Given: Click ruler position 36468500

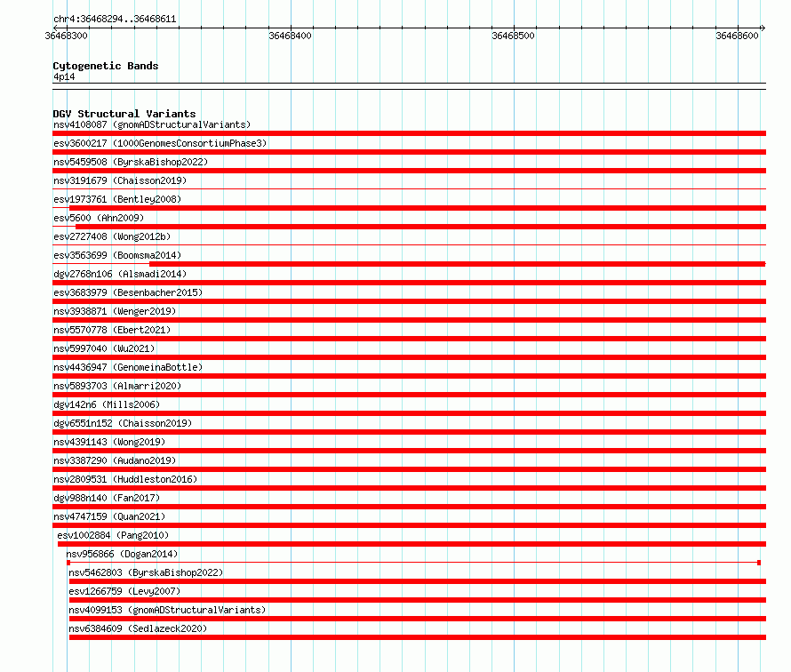Looking at the screenshot, I should [513, 36].
